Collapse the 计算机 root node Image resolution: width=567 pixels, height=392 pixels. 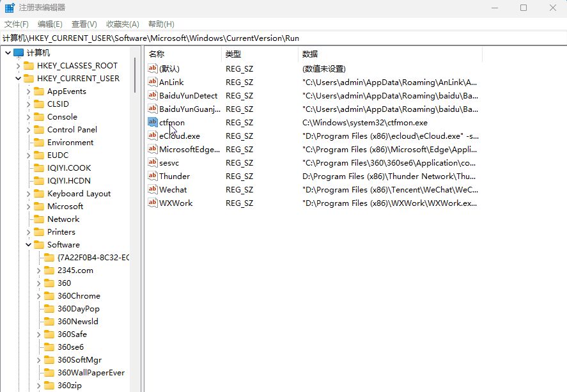point(8,53)
